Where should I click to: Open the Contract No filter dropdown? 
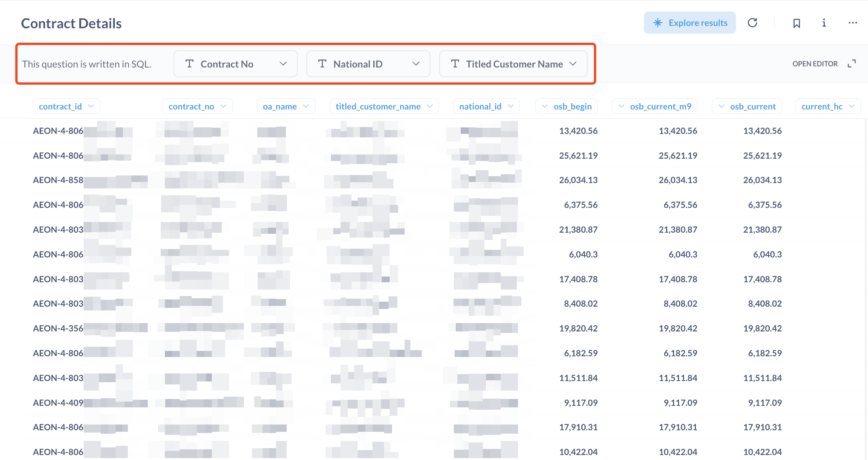click(x=283, y=64)
